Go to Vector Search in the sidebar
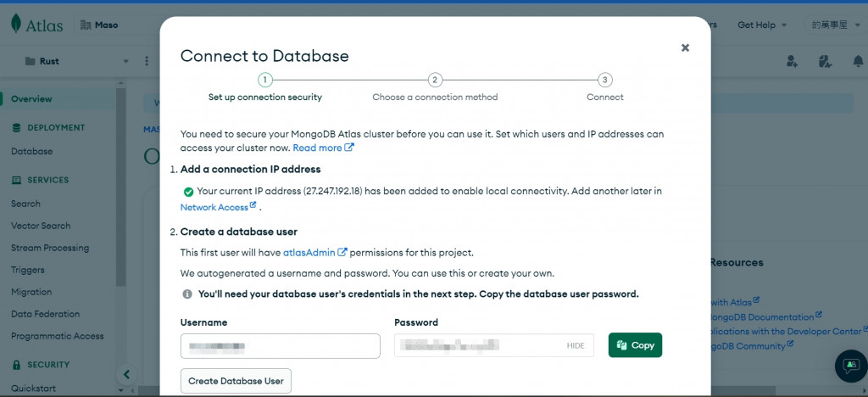This screenshot has height=397, width=868. click(41, 226)
